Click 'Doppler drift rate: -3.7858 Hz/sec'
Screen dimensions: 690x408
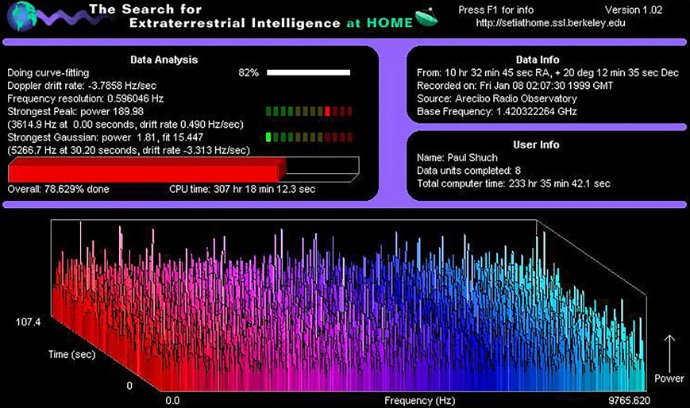tap(82, 85)
